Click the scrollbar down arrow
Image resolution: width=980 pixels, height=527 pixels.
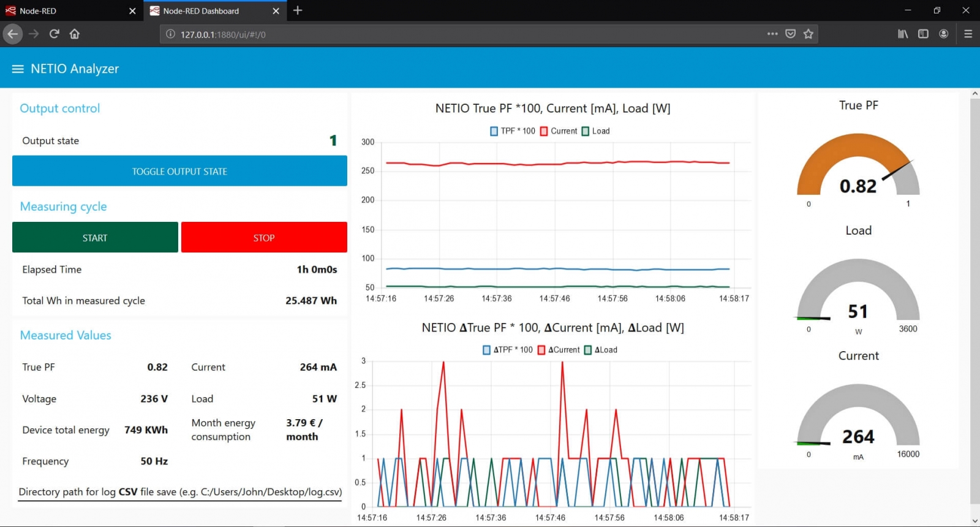point(975,521)
